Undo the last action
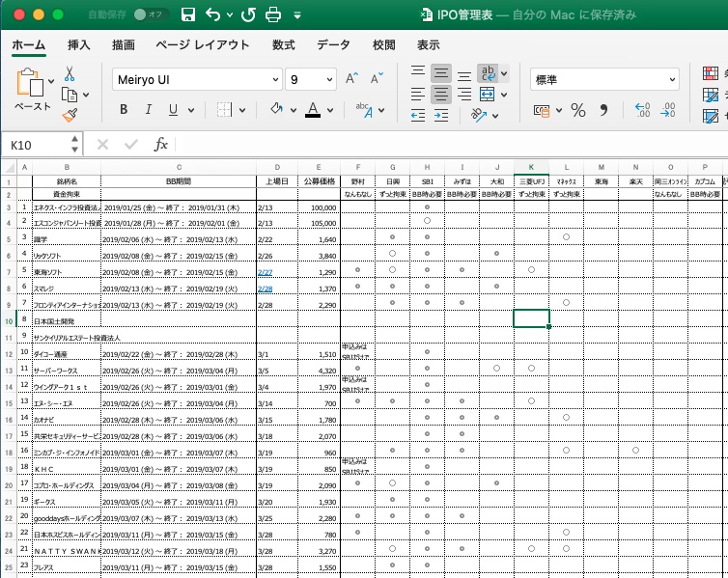Screen dimensions: 728x578 pos(212,14)
